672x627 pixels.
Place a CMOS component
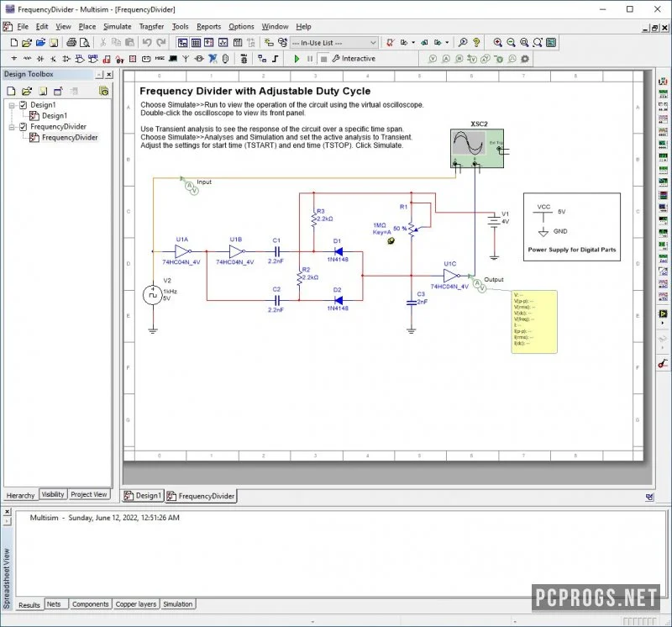pos(93,59)
